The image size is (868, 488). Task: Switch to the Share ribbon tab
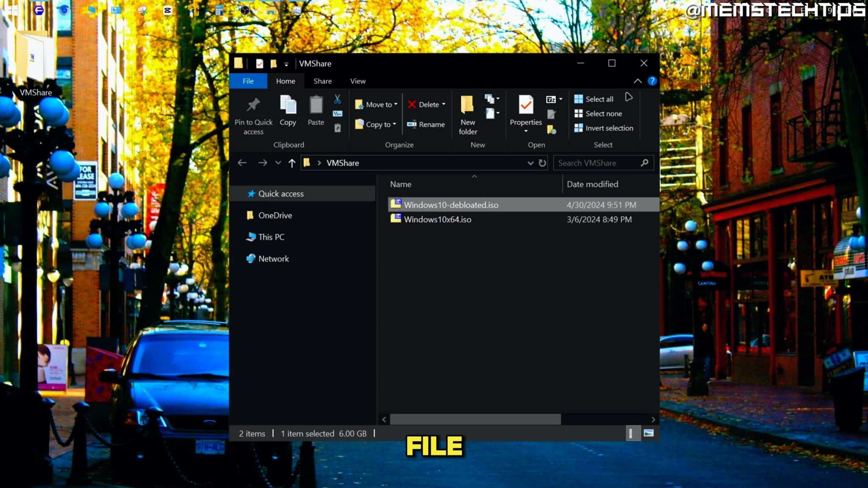tap(323, 81)
